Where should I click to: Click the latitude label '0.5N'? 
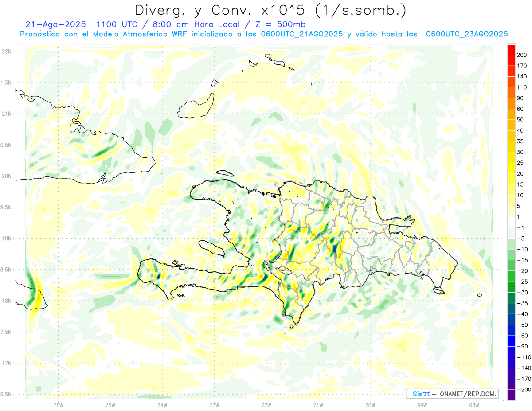[7, 145]
